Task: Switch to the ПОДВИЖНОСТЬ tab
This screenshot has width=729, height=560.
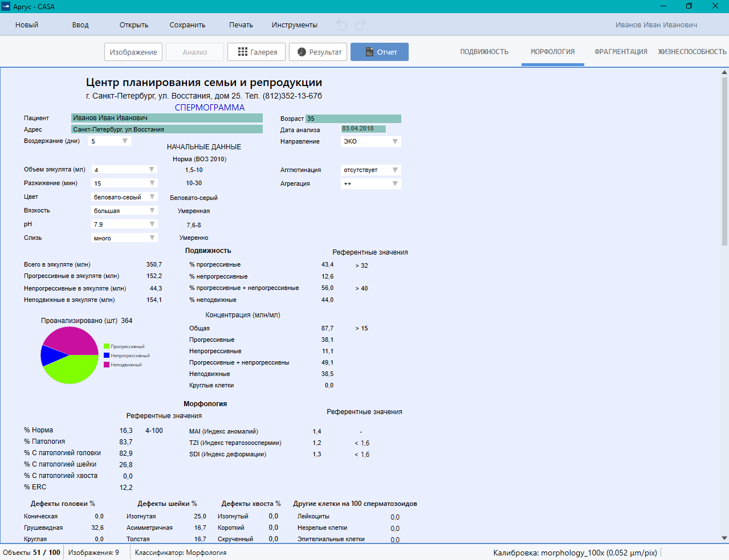Action: (484, 52)
